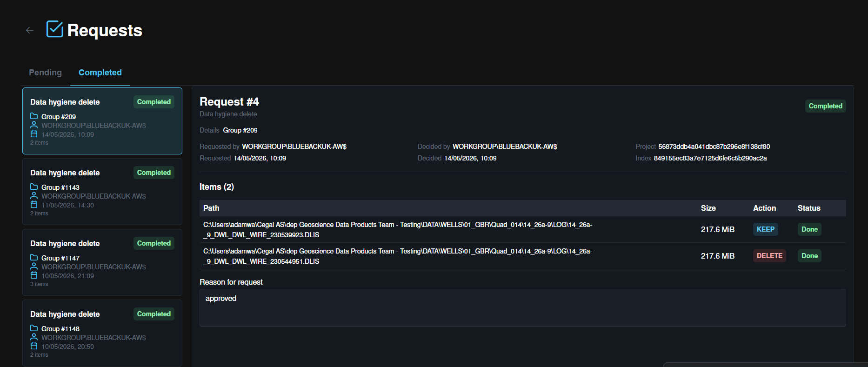Click calendar icon beside 10/05/2026, 21:09
The width and height of the screenshot is (868, 367).
click(34, 275)
